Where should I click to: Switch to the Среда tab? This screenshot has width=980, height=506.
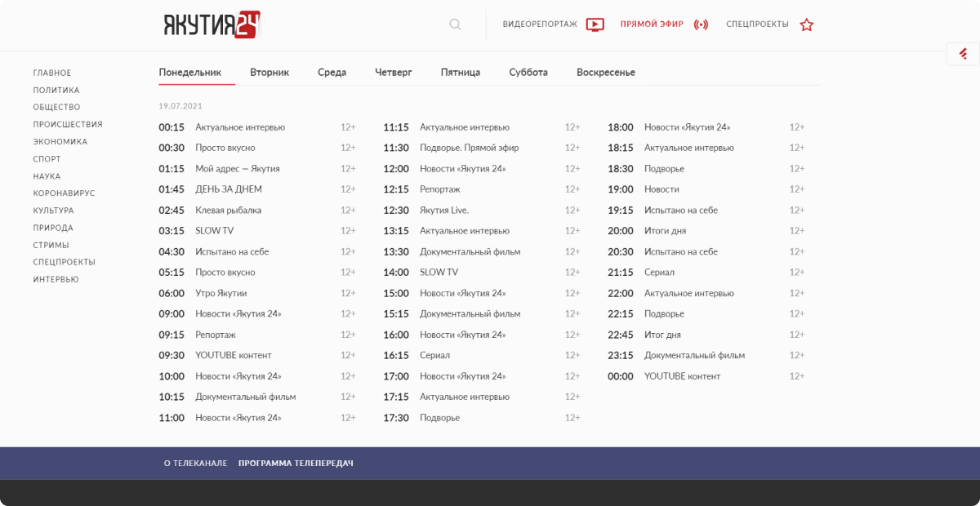click(332, 72)
